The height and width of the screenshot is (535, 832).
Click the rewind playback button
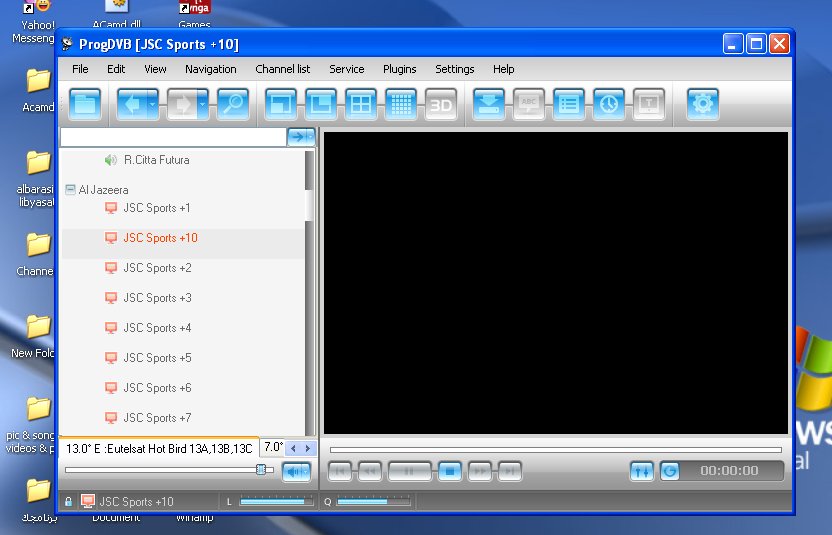pyautogui.click(x=370, y=471)
